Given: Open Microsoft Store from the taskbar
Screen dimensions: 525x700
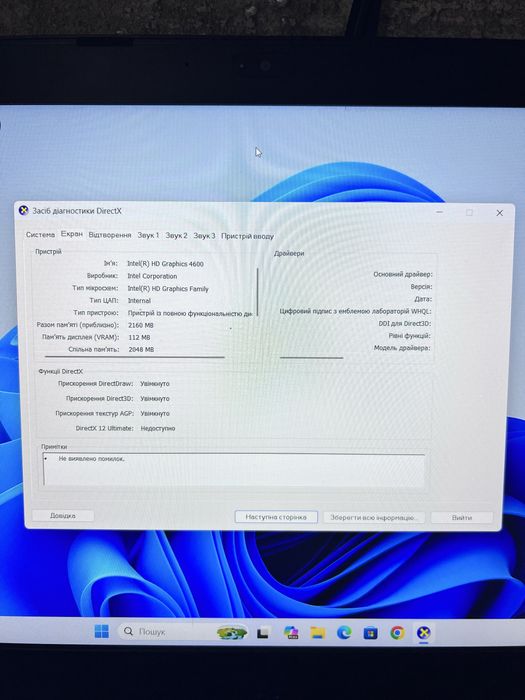Looking at the screenshot, I should (370, 633).
